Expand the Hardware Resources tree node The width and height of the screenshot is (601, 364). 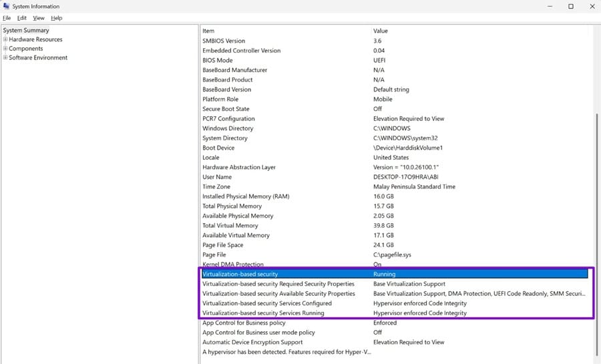(x=5, y=39)
